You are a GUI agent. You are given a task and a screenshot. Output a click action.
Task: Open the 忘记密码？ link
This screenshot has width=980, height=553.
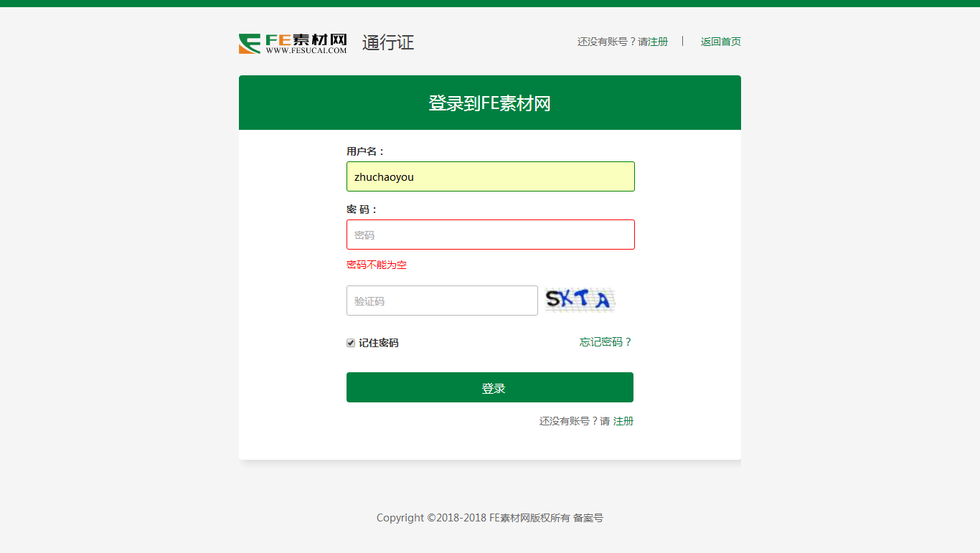606,342
